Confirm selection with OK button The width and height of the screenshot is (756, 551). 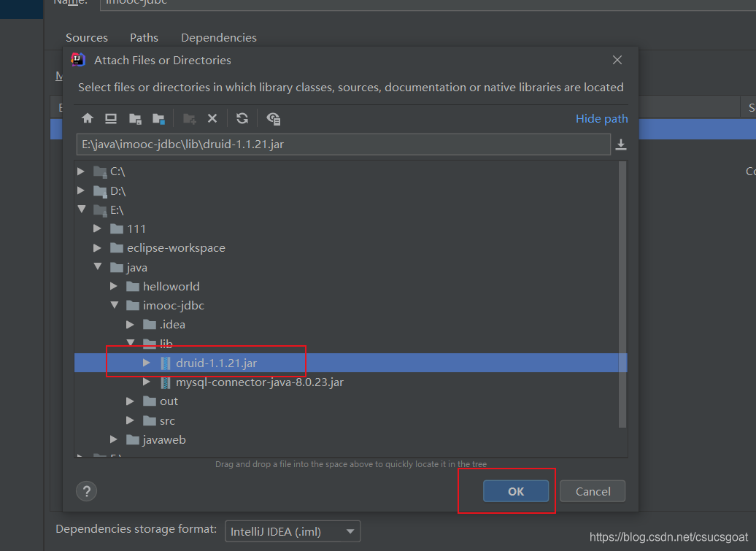point(516,491)
